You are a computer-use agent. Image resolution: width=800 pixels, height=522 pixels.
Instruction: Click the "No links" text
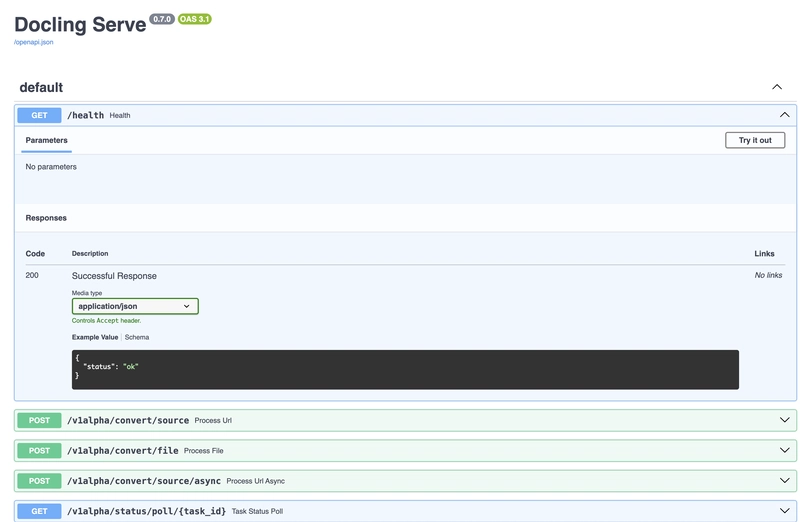point(768,275)
